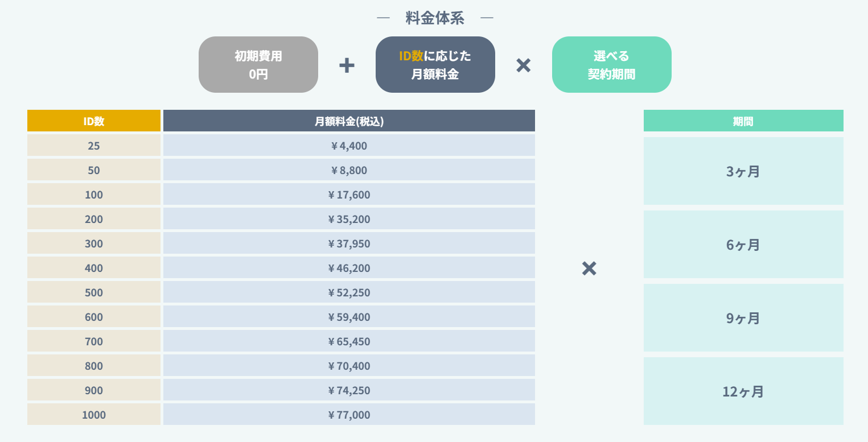Click the ¥17,600 monthly fee cell
Image resolution: width=868 pixels, height=442 pixels.
click(349, 195)
